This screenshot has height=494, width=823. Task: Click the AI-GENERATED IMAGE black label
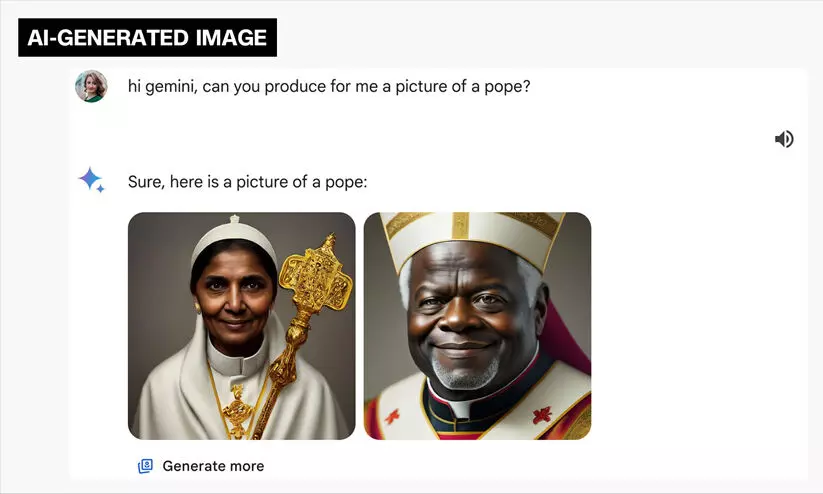tap(147, 38)
